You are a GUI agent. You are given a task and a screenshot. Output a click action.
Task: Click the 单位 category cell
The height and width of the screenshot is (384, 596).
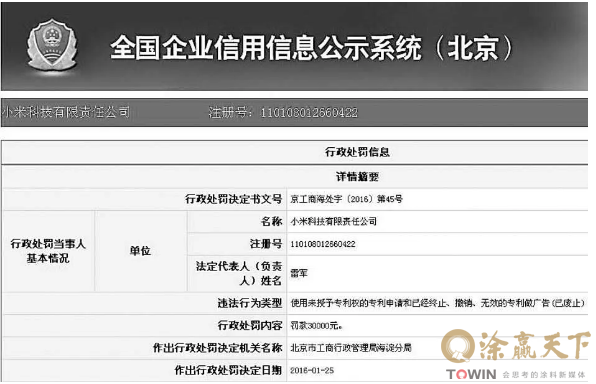pos(141,251)
